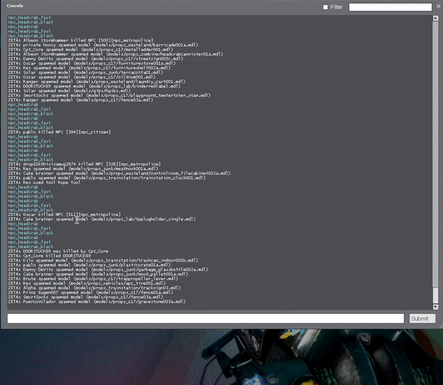The height and width of the screenshot is (385, 443).
Task: Select line Ranger spawned fence03a.mdl
Action: point(81,100)
